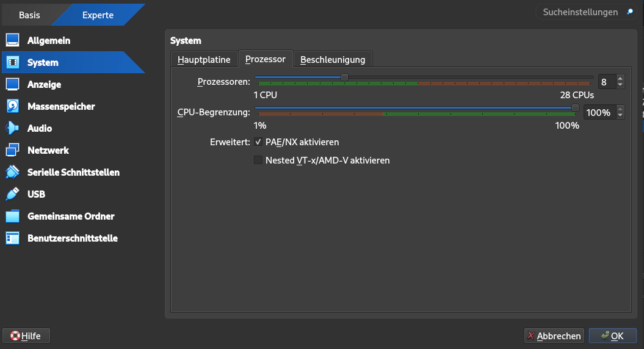Open the Beschleunigung tab

[333, 60]
